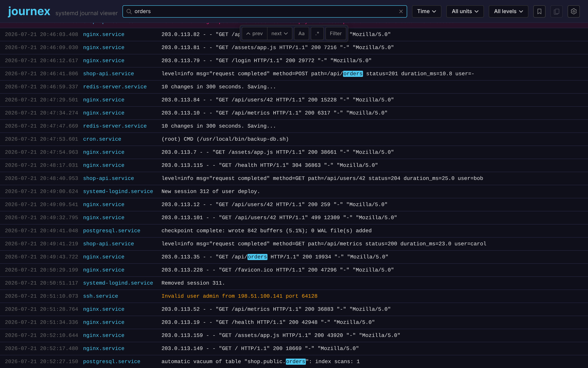Viewport: 588px width, 368px height.
Task: Open settings via the gear icon
Action: [x=574, y=11]
